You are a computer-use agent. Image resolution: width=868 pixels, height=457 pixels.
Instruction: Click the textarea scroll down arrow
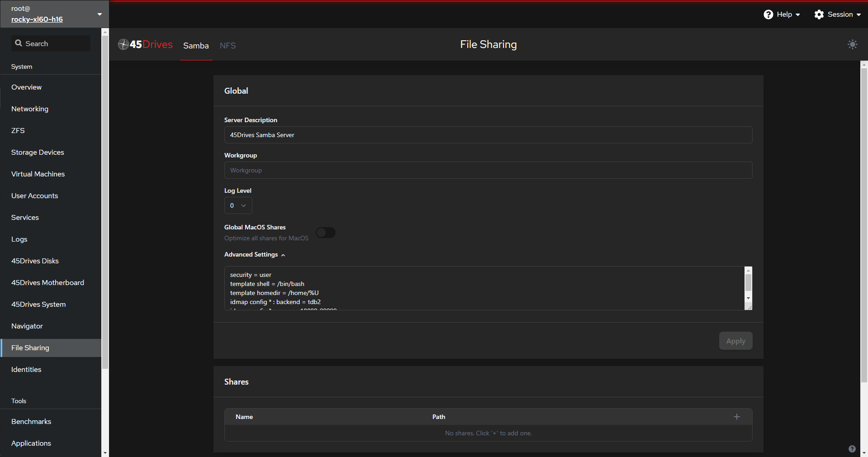[x=748, y=298]
